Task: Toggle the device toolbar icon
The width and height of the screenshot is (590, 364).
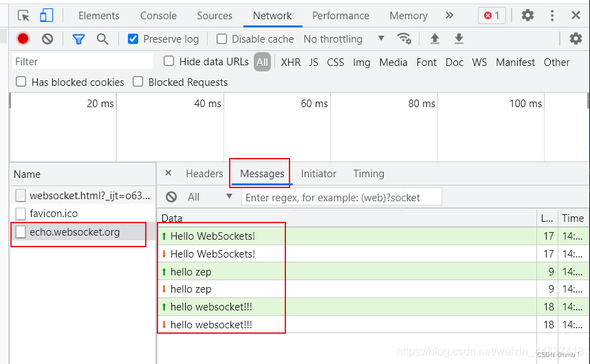Action: [x=46, y=16]
